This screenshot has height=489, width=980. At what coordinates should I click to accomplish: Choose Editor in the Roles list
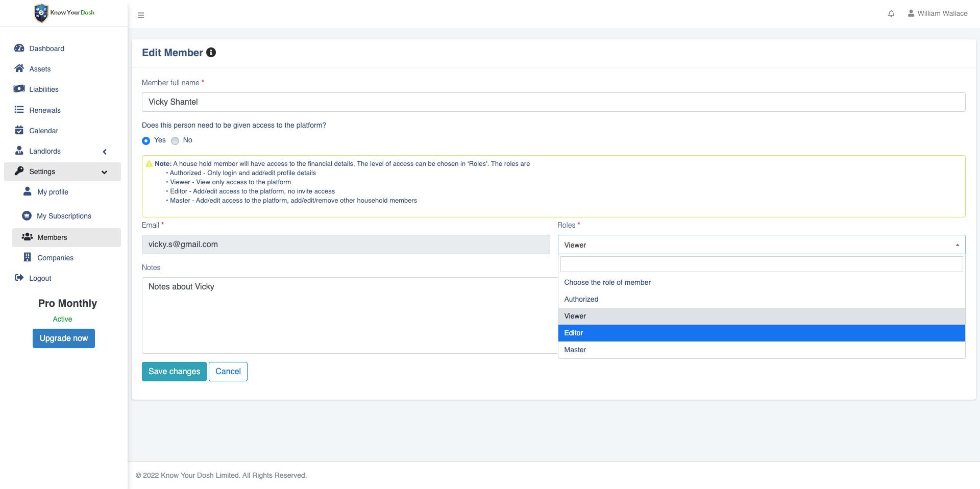point(761,333)
